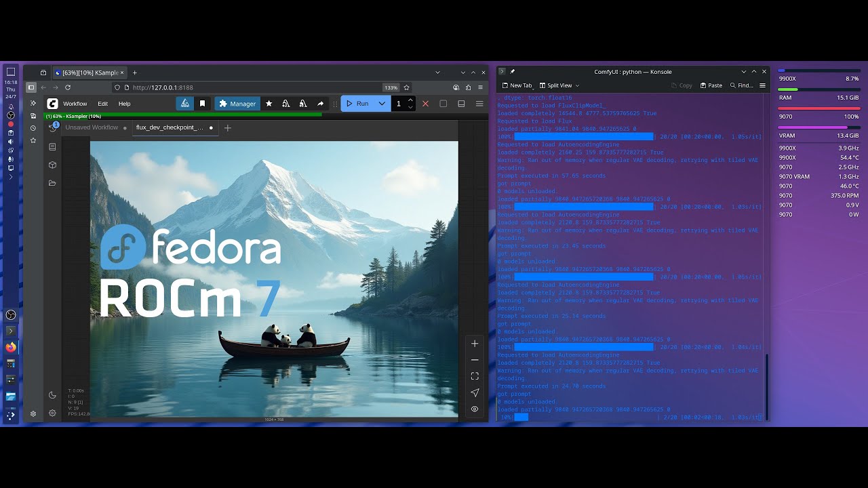Open the queue history sidebar icon
This screenshot has height=488, width=868.
click(52, 128)
